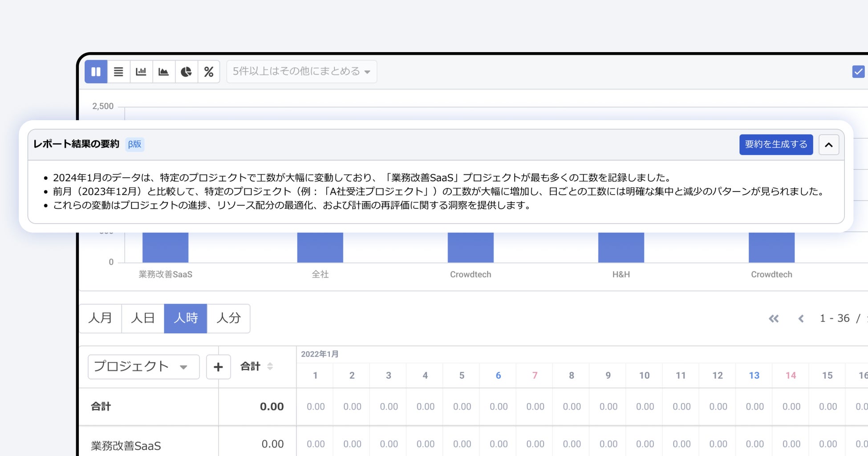Click the day 7 column header

pyautogui.click(x=535, y=375)
